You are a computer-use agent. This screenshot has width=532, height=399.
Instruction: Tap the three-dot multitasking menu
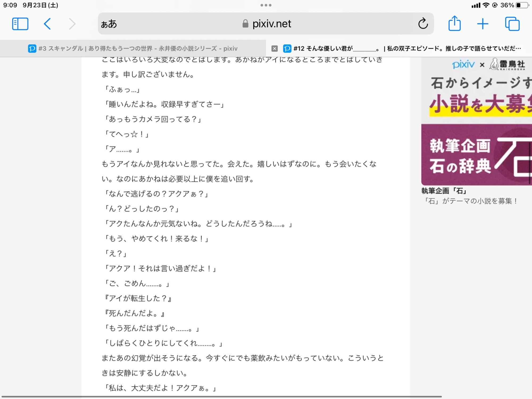point(266,5)
